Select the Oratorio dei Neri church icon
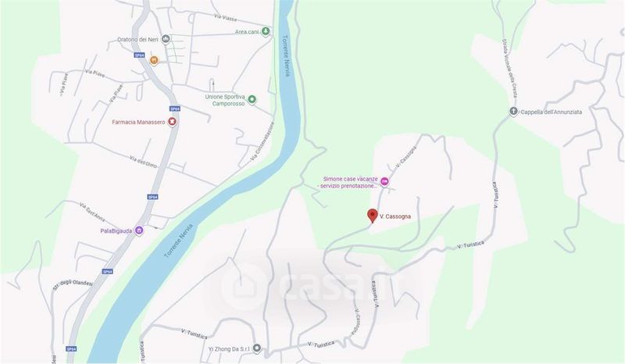 (166, 40)
